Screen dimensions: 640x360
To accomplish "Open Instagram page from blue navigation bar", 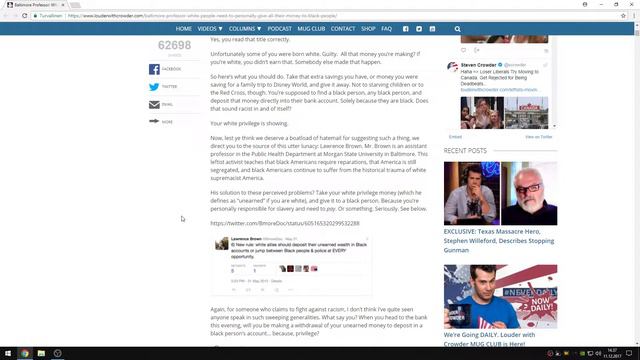I will pyautogui.click(x=432, y=29).
